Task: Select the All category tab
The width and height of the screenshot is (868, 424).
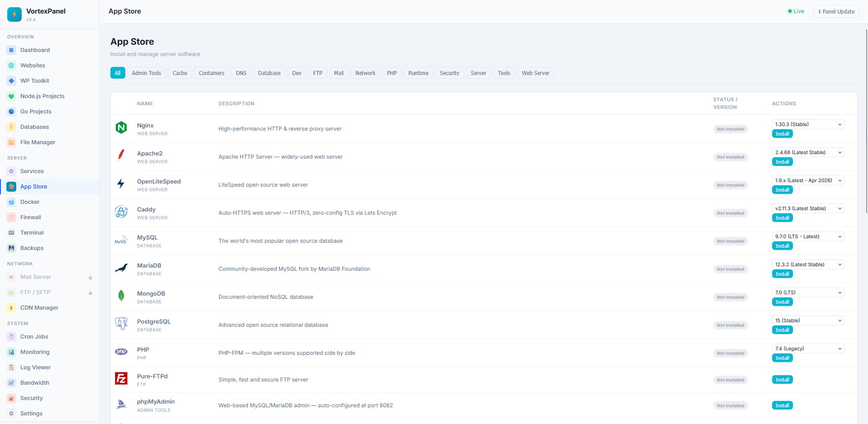Action: (x=118, y=73)
